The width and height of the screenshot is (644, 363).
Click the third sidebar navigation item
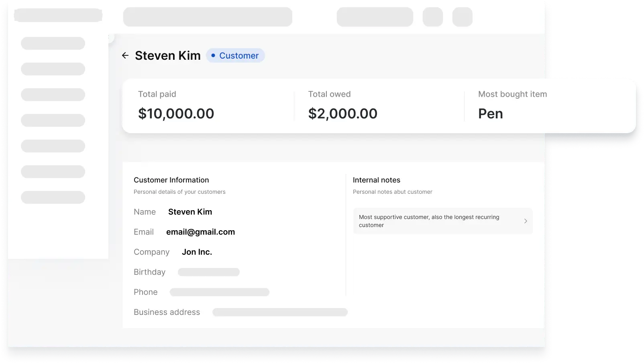click(x=53, y=94)
